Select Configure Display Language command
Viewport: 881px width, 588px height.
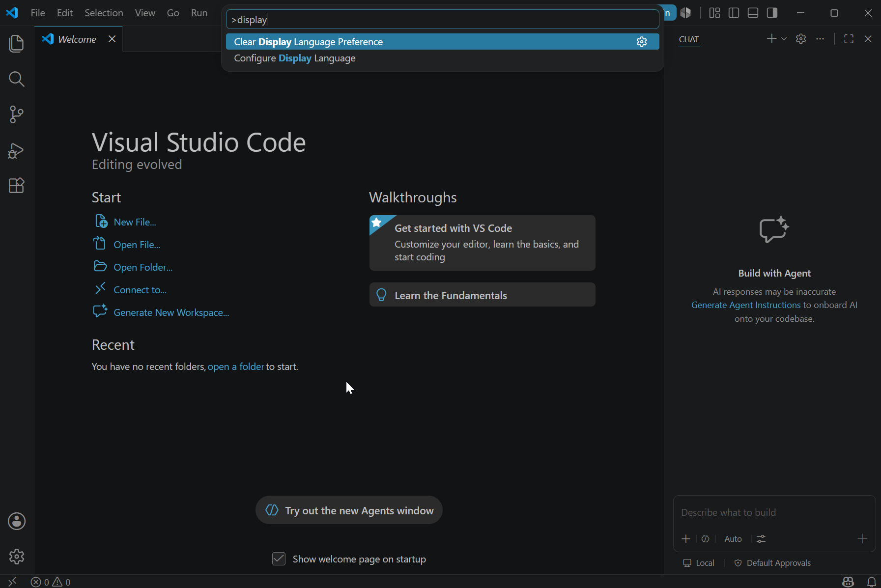click(442, 58)
